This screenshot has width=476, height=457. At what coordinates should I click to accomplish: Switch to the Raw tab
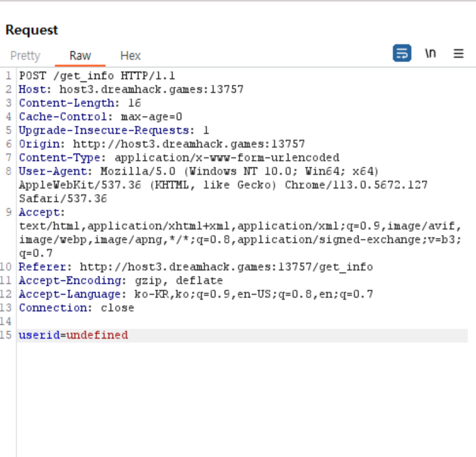[80, 56]
